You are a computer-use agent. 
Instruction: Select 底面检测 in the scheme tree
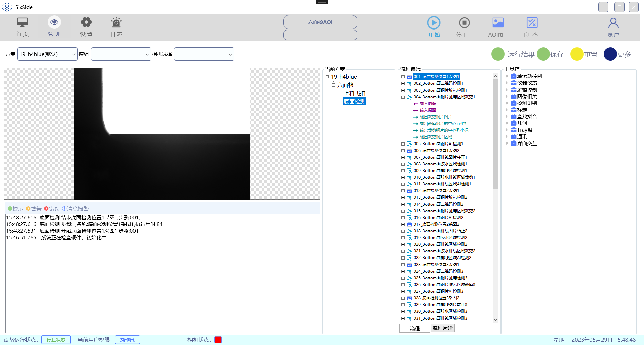(355, 101)
